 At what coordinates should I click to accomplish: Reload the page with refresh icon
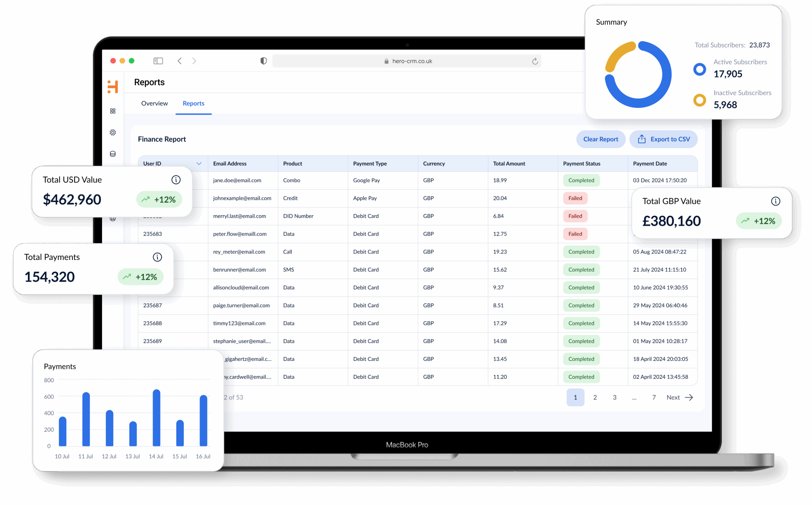(x=535, y=61)
